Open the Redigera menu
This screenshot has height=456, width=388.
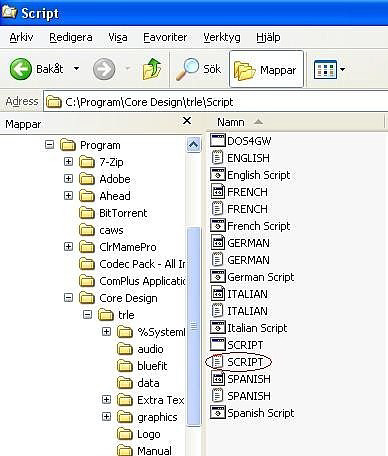71,37
